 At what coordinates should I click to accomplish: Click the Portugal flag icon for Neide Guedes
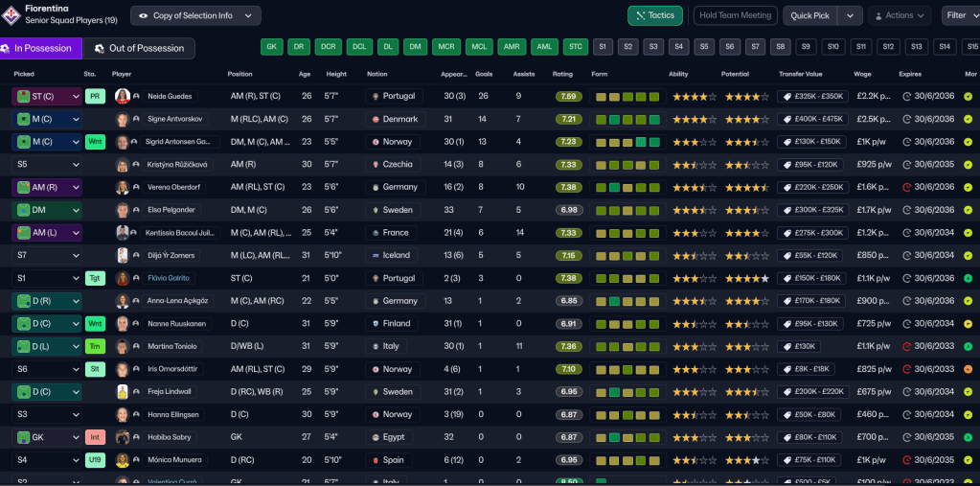point(375,96)
